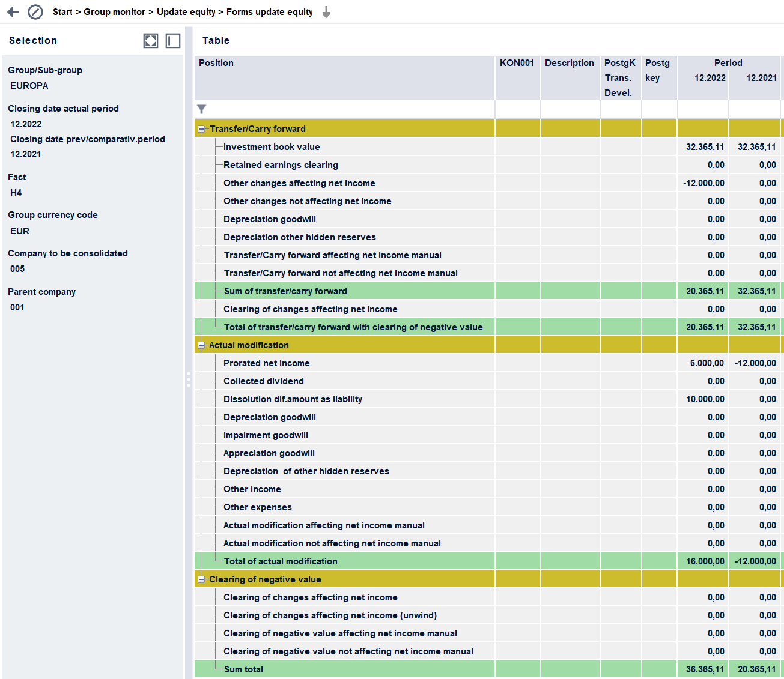The width and height of the screenshot is (784, 679).
Task: Click the down arrow beside breadcrumb
Action: tap(326, 12)
